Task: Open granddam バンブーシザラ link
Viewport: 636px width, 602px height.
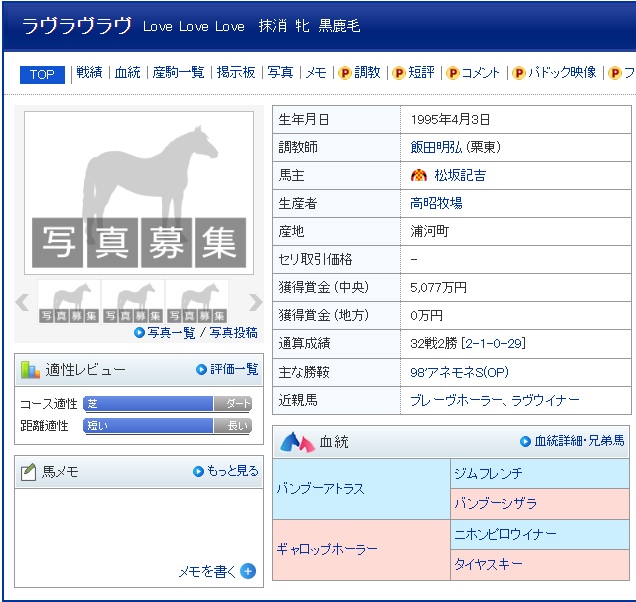Action: pyautogui.click(x=496, y=504)
